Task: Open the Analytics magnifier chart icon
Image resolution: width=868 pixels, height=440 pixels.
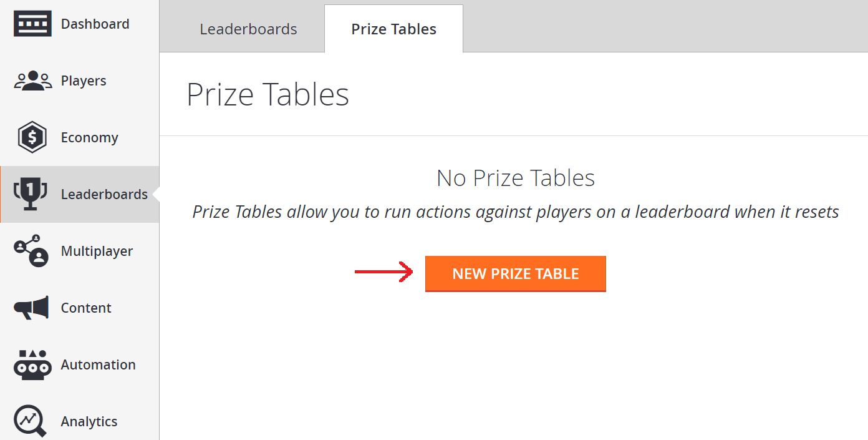Action: point(31,421)
